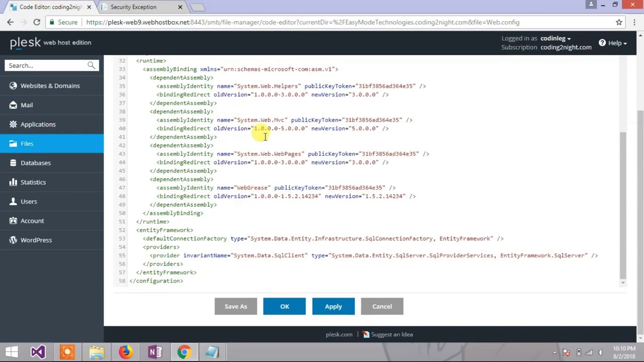The height and width of the screenshot is (362, 644).
Task: Open Chrome menu with three dots
Action: coord(634,22)
